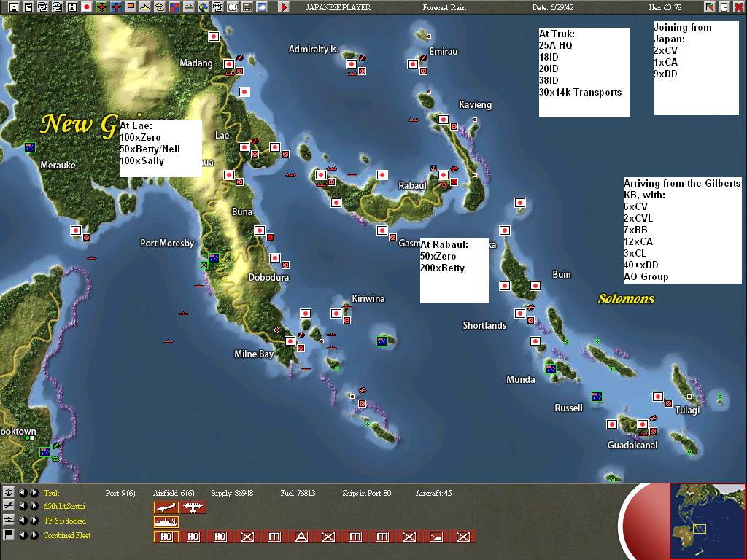Screen dimensions: 747x560
Task: Click the aircraft icon beside 65th Lt Sentai
Action: 9,506
